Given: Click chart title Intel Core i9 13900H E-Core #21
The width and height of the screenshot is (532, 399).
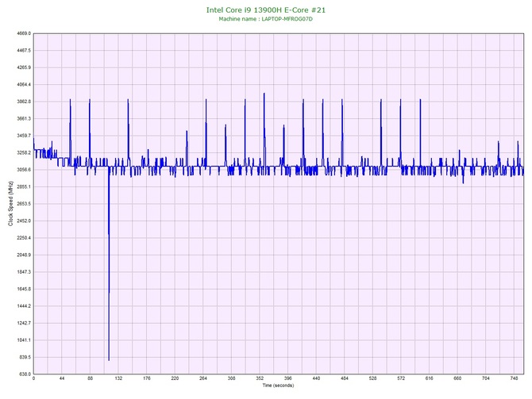Looking at the screenshot, I should click(x=266, y=10).
